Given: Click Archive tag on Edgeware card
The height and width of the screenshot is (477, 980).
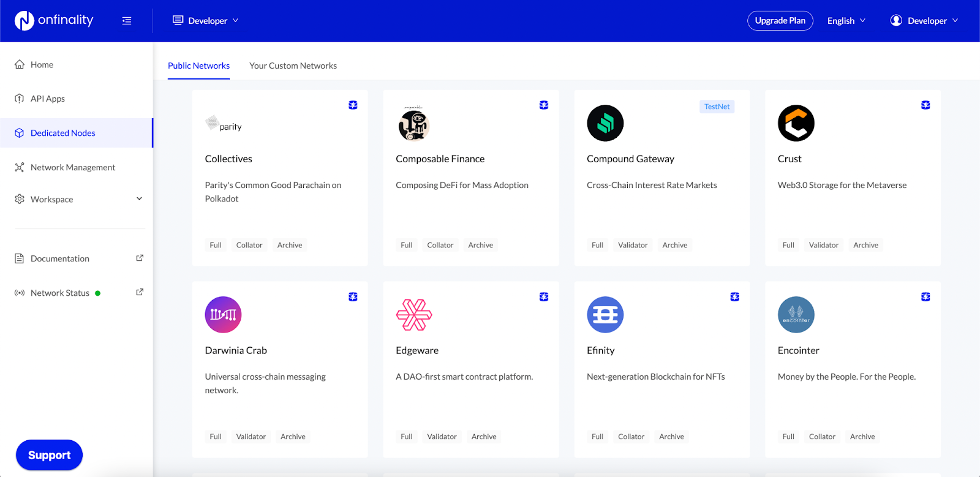Looking at the screenshot, I should click(x=484, y=437).
